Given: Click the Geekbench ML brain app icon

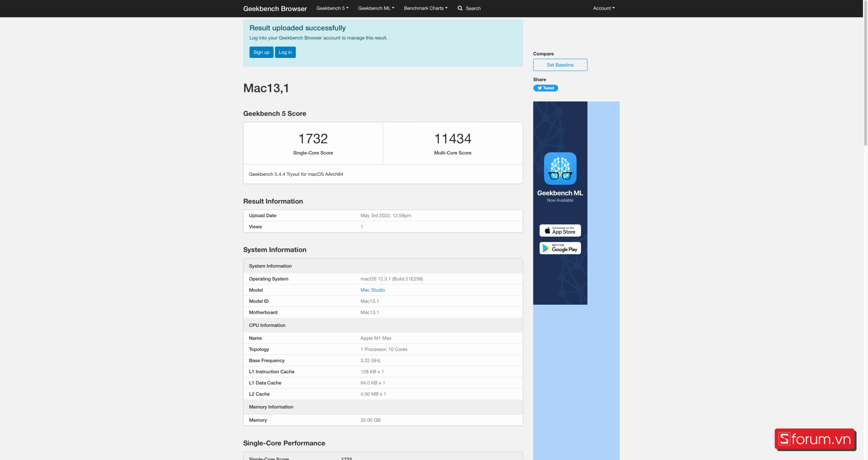Looking at the screenshot, I should tap(560, 168).
